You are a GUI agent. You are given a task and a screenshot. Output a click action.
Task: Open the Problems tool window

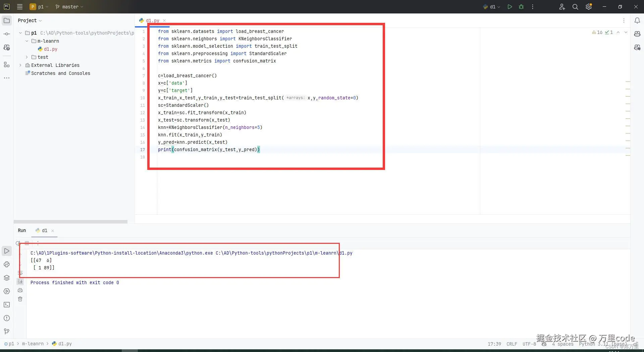tap(7, 318)
